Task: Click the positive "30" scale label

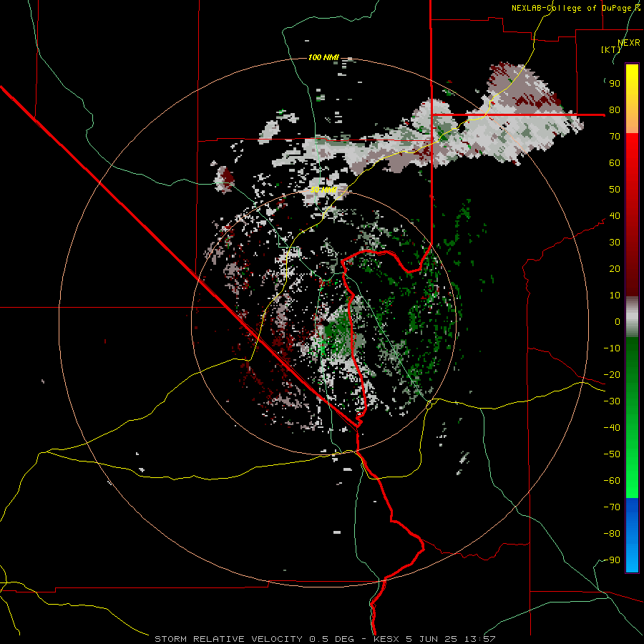Action: pos(615,243)
